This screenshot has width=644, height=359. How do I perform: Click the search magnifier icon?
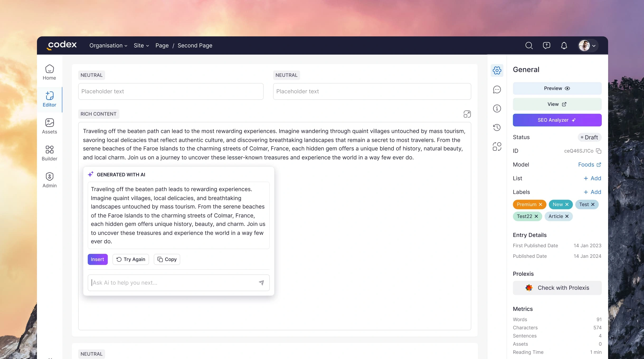coord(529,46)
